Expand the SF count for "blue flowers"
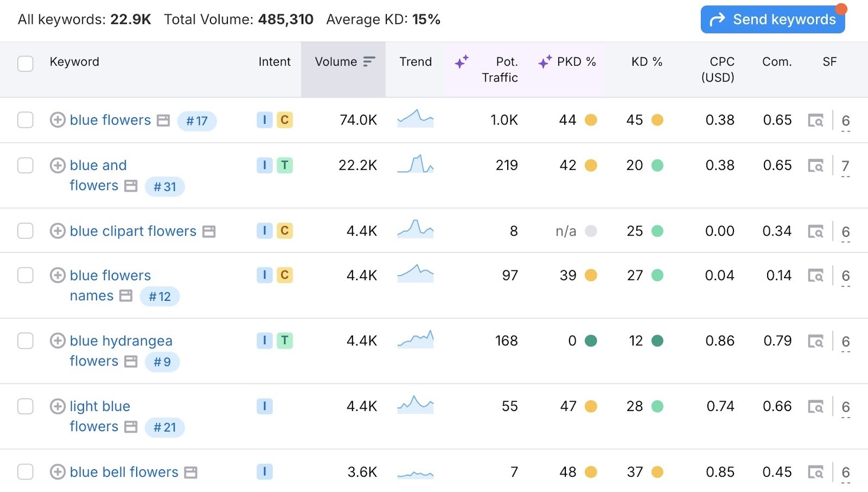 coord(845,120)
